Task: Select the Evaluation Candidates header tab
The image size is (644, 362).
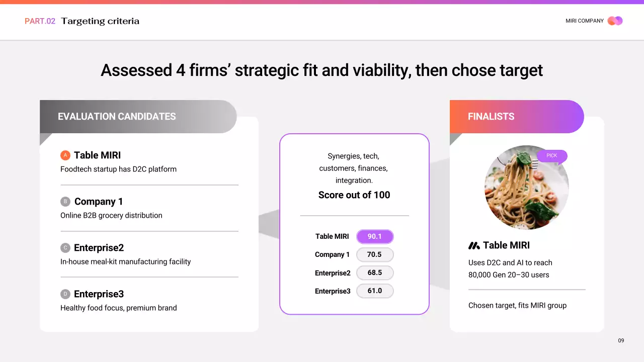Action: pyautogui.click(x=137, y=117)
